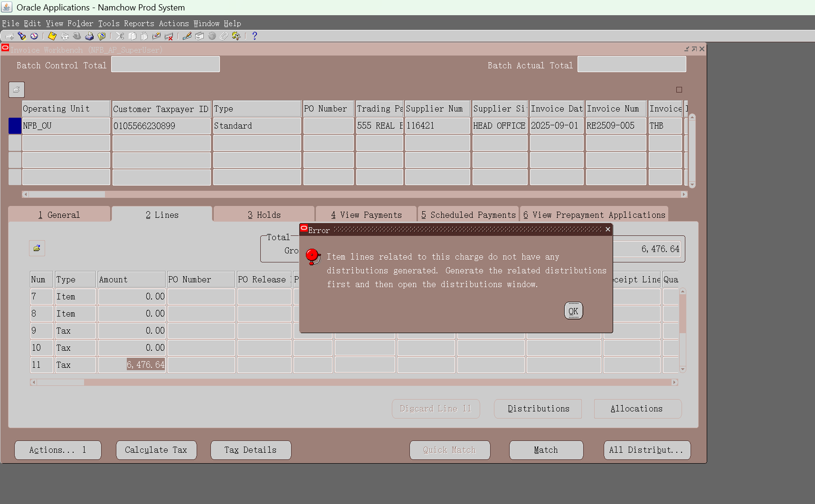Viewport: 815px width, 504px height.
Task: Switch to the 1 General tab
Action: click(x=59, y=215)
